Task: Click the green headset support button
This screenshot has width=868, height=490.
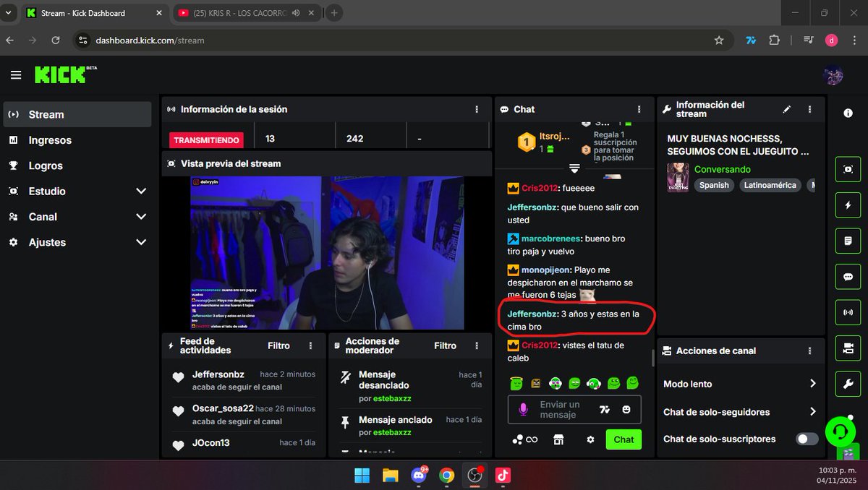Action: pyautogui.click(x=841, y=432)
